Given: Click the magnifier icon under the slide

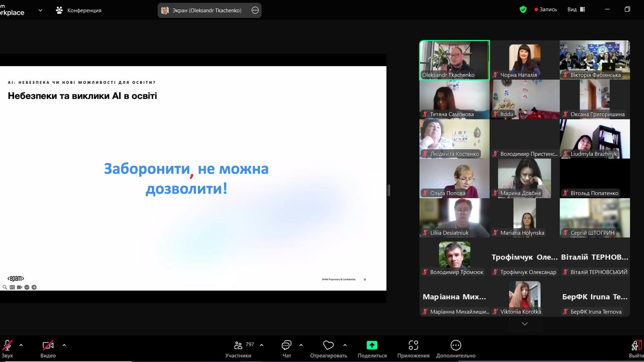Looking at the screenshot, I should pos(5,287).
